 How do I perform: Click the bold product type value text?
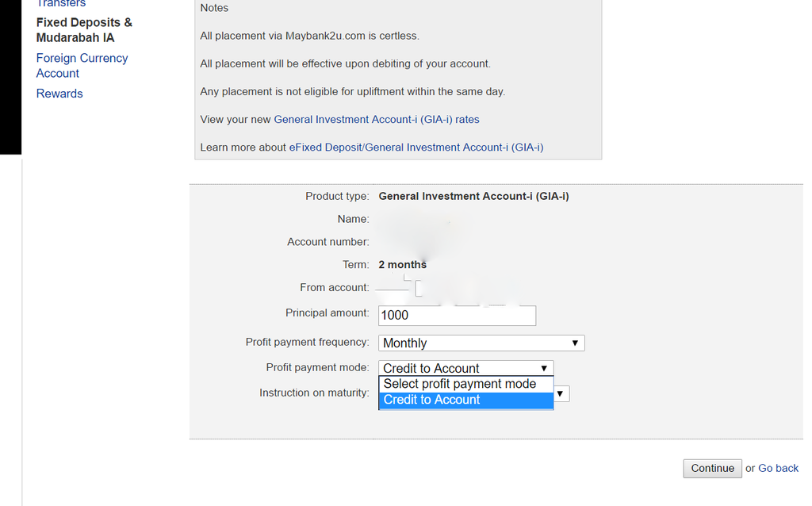(x=473, y=196)
